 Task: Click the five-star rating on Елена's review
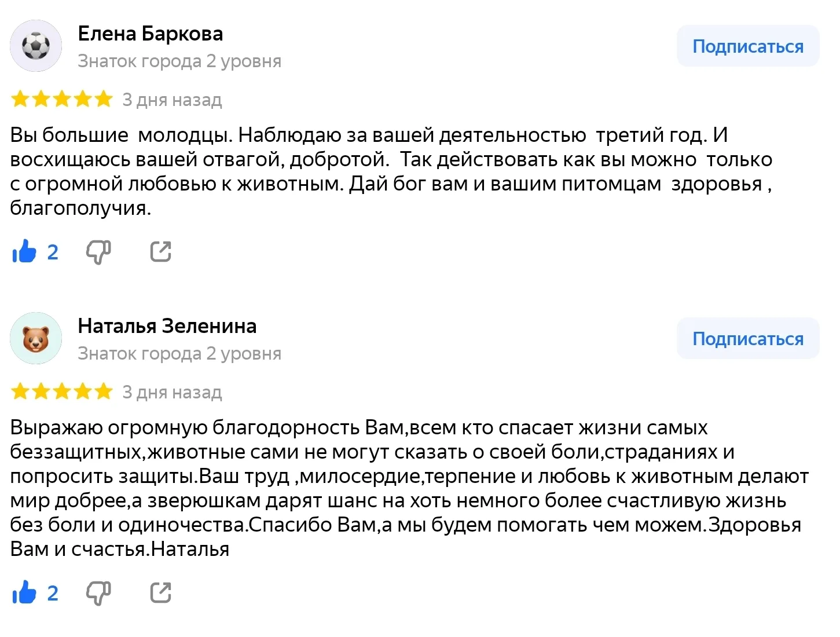pyautogui.click(x=62, y=99)
